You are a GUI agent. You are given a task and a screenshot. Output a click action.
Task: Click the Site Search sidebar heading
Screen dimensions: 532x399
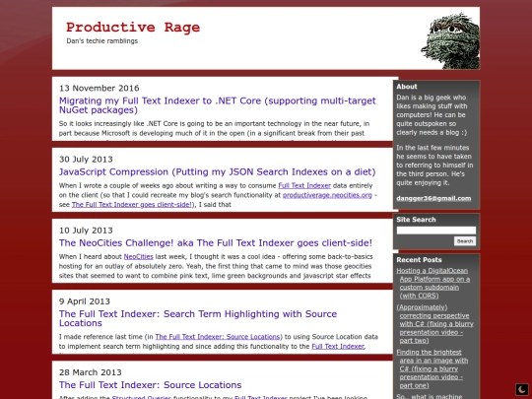tap(416, 220)
